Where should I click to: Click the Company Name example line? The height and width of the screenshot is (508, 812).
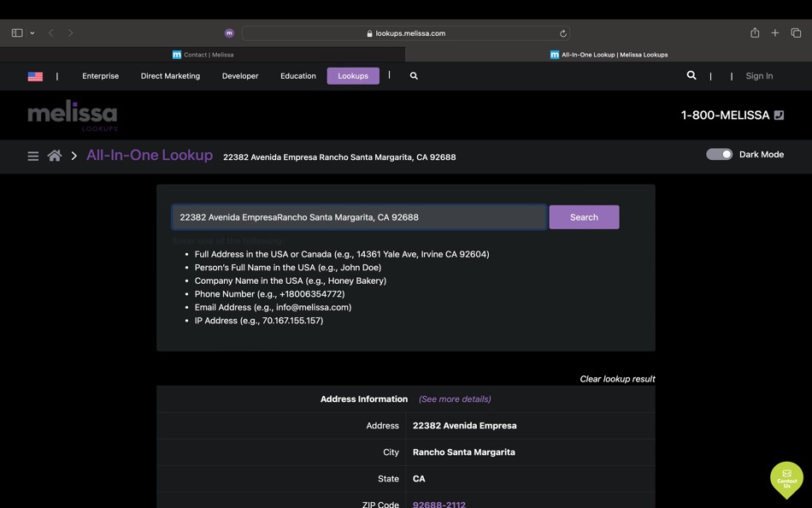point(291,281)
